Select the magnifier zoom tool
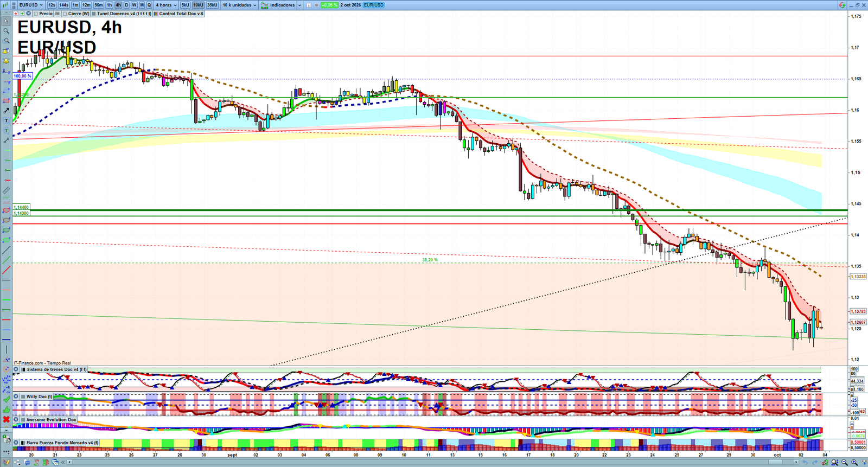The image size is (868, 467). point(7,31)
